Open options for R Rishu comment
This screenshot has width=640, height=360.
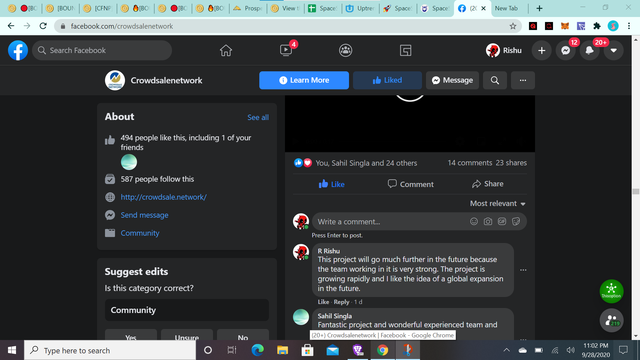pos(523,270)
